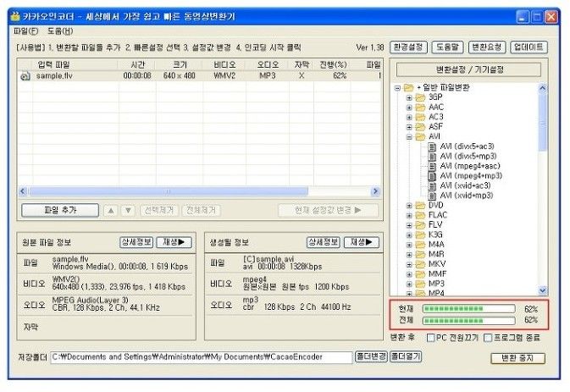
Task: Click the folder icon for M4R
Action: click(x=420, y=254)
